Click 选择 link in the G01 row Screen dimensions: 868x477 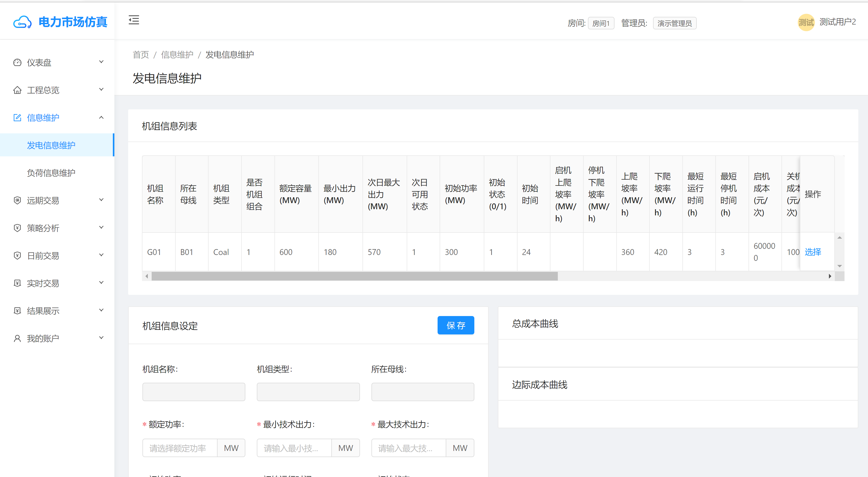click(813, 252)
